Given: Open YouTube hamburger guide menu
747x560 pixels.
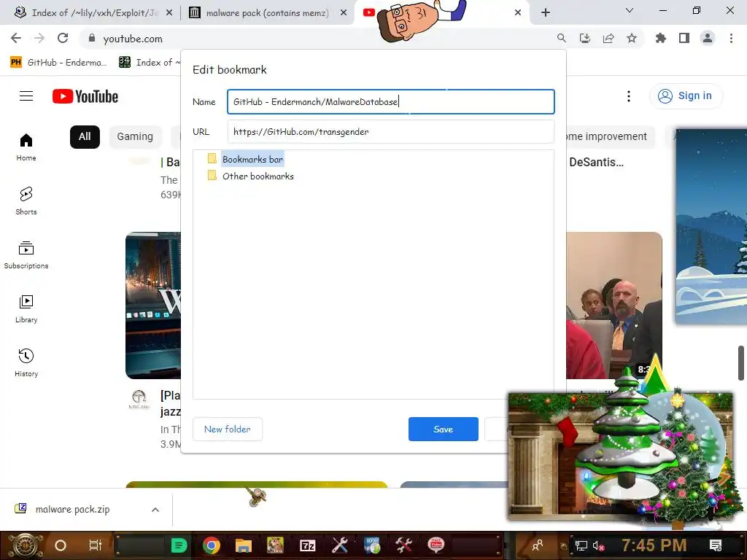Looking at the screenshot, I should pos(26,96).
